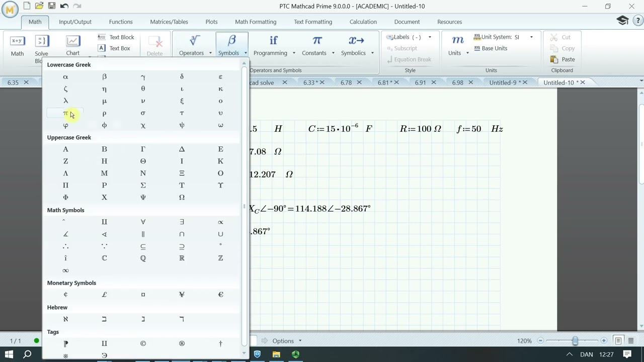Open the Unit System SI dropdown
The image size is (644, 362).
point(531,37)
